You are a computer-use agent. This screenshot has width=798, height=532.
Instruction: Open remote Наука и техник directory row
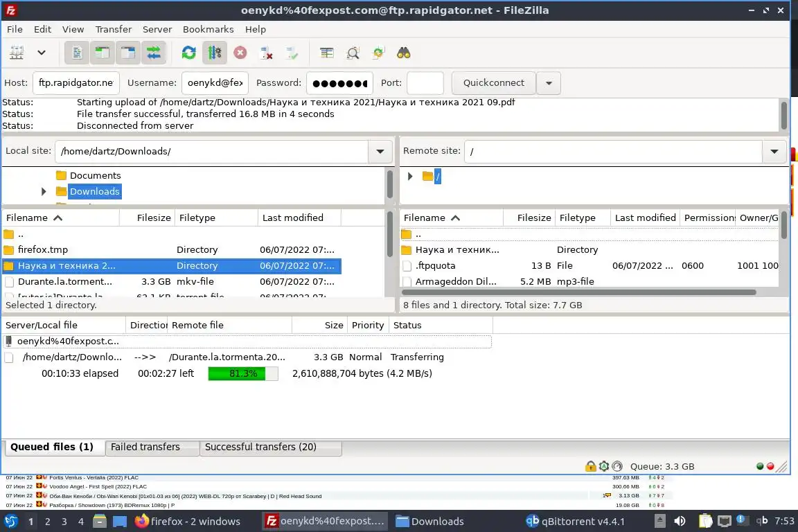[x=589, y=249]
